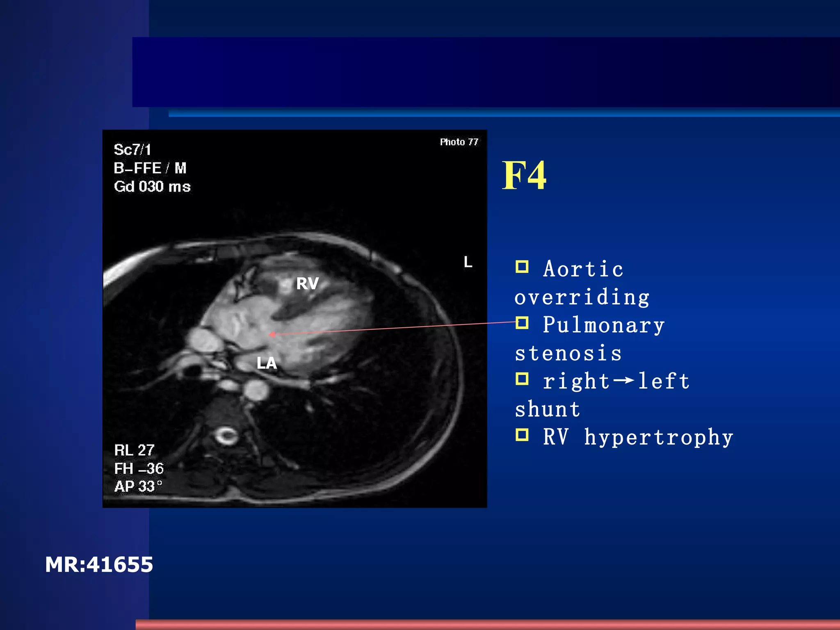This screenshot has height=630, width=840.
Task: Select the 'Pulmonary stenosis' bullet text
Action: (590, 339)
